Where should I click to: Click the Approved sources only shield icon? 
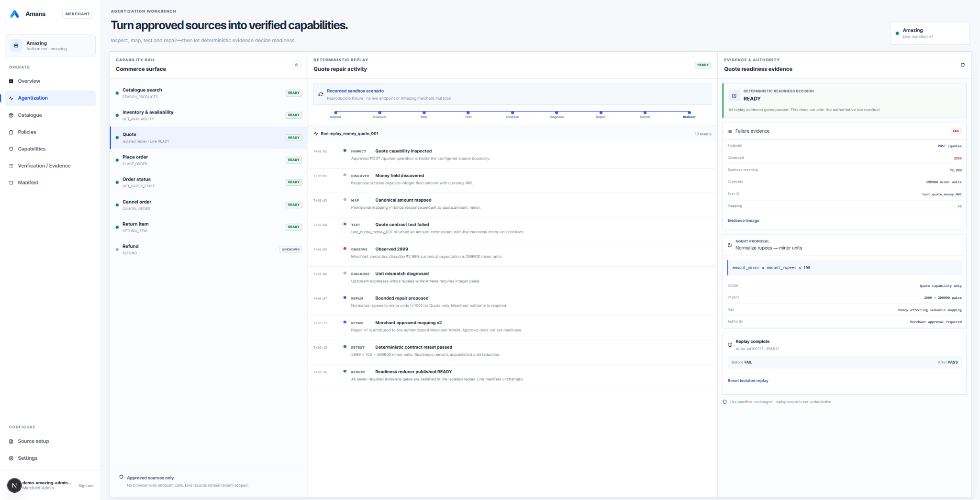(x=122, y=477)
